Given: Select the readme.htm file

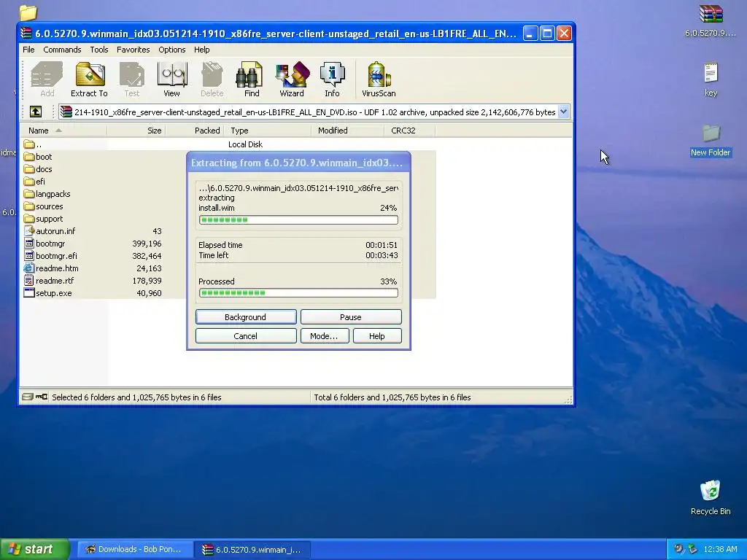Looking at the screenshot, I should (x=52, y=268).
